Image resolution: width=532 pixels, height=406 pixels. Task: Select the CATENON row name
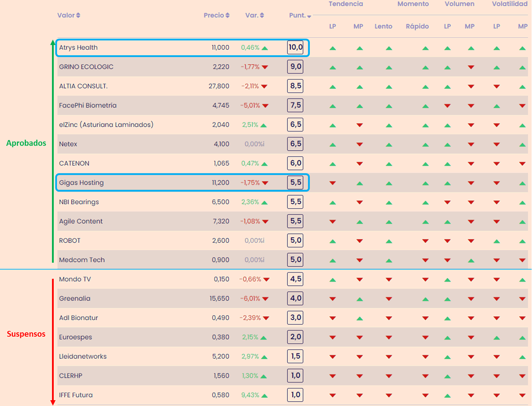(74, 163)
